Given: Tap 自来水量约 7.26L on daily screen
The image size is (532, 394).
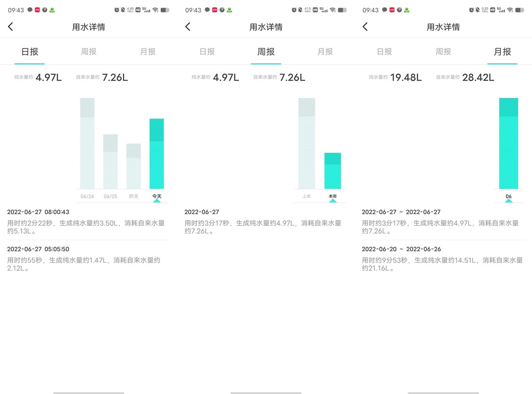Looking at the screenshot, I should tap(102, 77).
